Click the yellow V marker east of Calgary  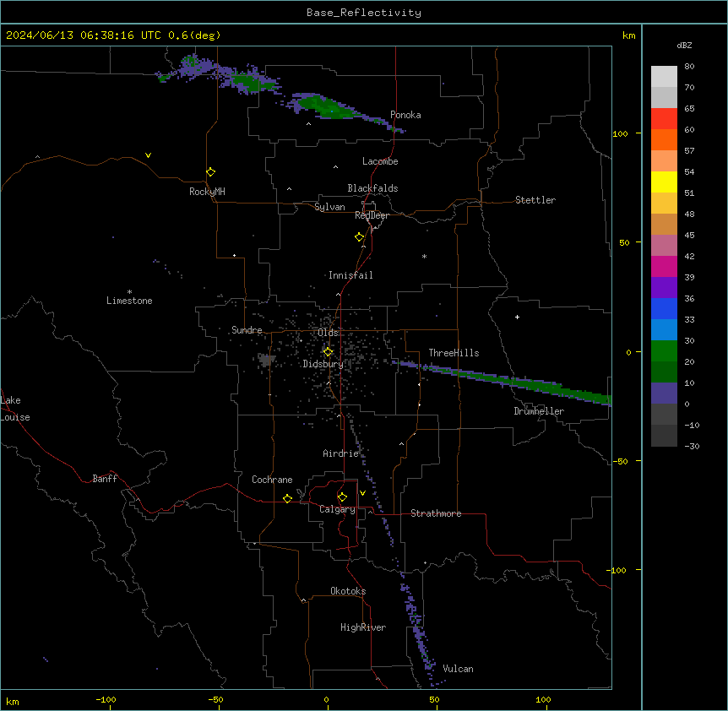coord(362,493)
